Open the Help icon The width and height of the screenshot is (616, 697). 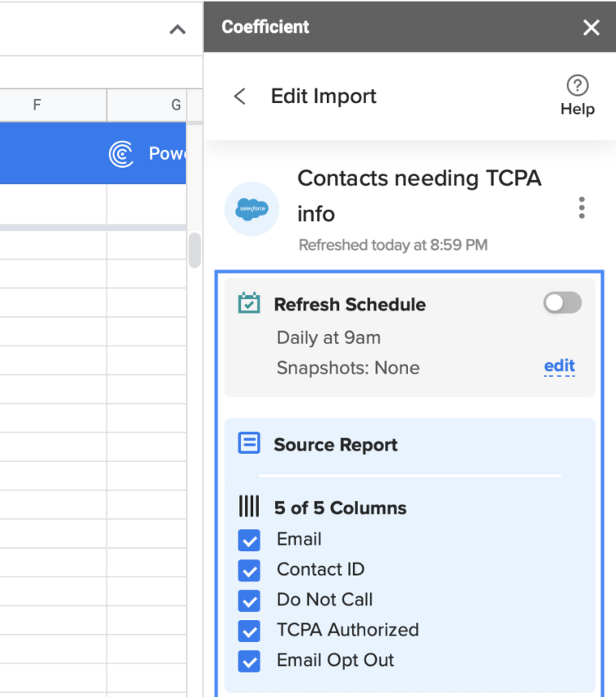pyautogui.click(x=577, y=85)
